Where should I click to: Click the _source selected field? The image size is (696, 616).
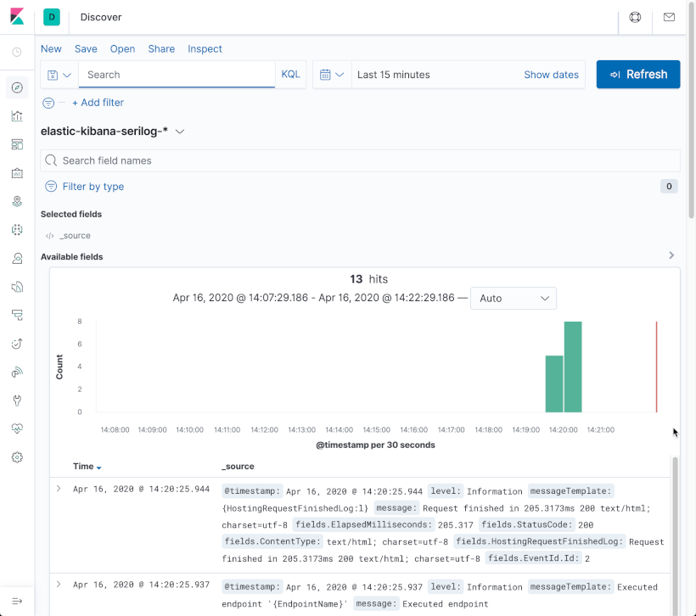coord(75,236)
